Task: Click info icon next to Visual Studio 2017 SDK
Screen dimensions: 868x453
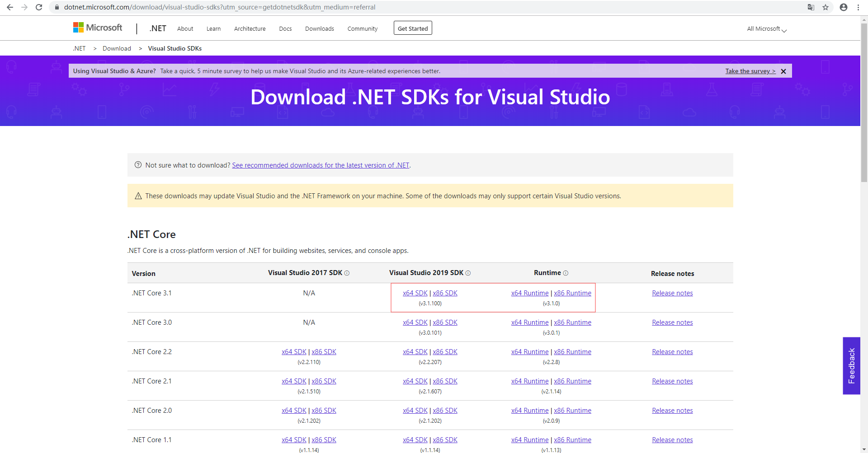Action: [x=347, y=273]
